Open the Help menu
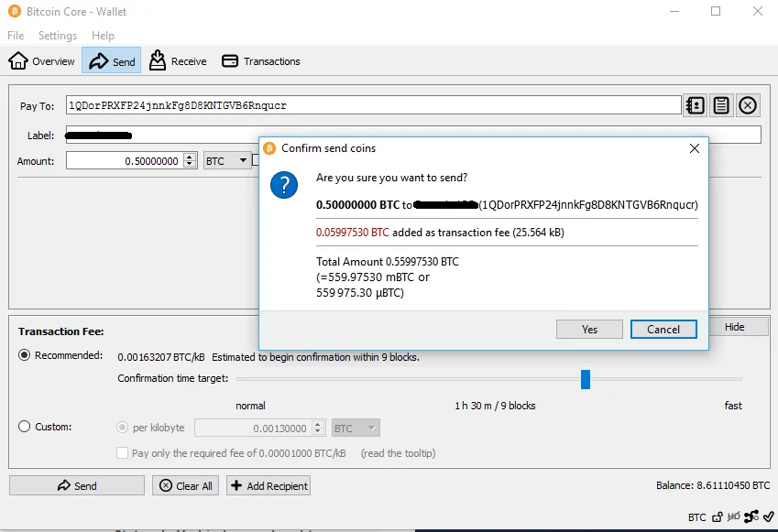Viewport: 778px width, 532px height. tap(103, 36)
